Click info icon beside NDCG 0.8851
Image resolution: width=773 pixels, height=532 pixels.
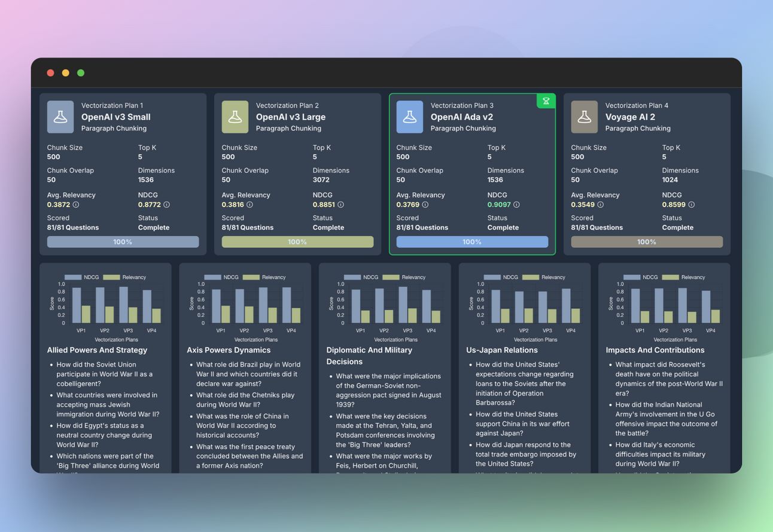[340, 205]
